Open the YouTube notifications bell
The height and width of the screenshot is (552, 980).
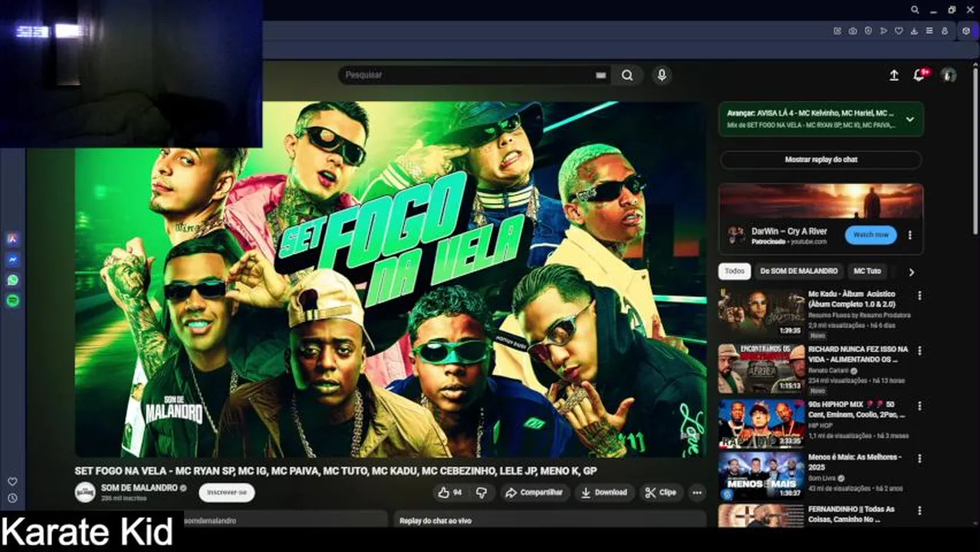click(x=919, y=75)
